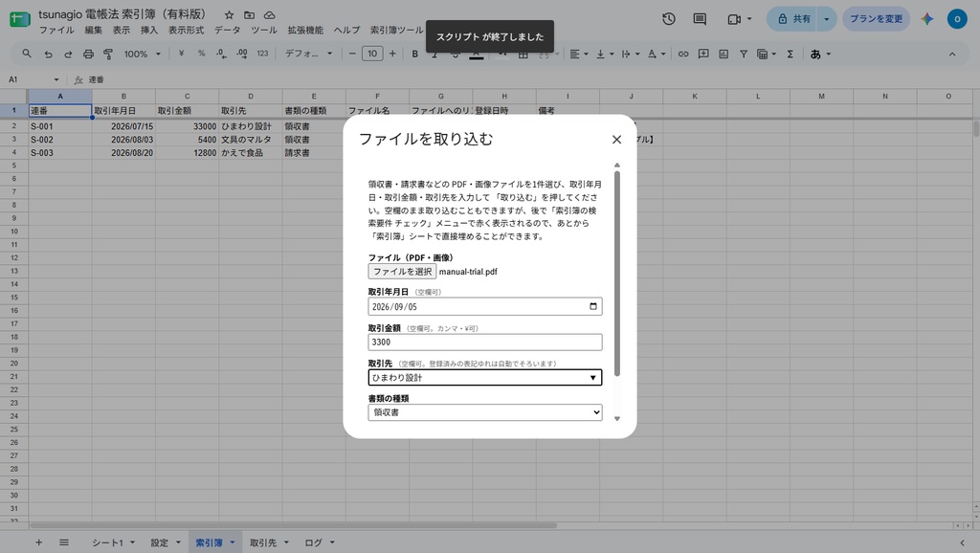Open horizontal align dropdown
The width and height of the screenshot is (980, 553).
(579, 54)
